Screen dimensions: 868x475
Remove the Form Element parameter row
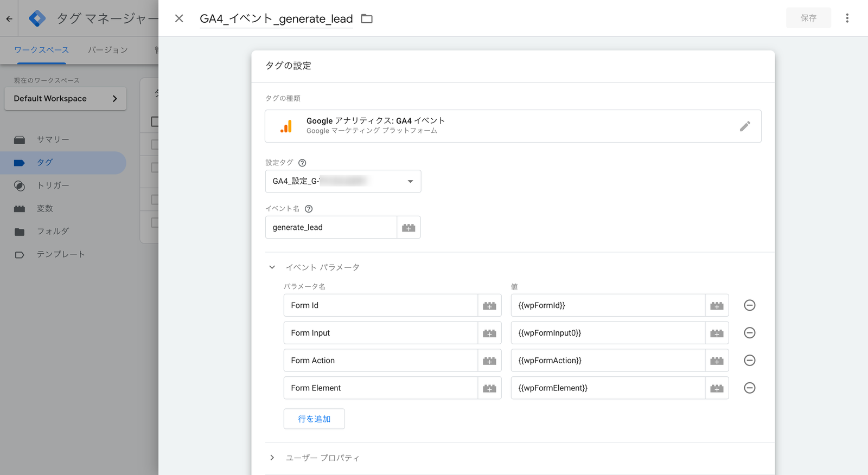[x=749, y=388]
